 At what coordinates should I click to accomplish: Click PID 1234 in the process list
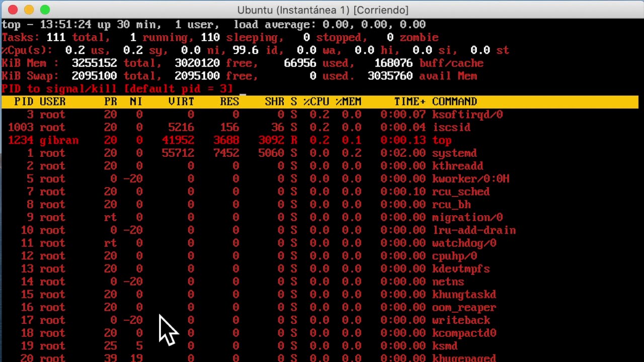[x=21, y=140]
